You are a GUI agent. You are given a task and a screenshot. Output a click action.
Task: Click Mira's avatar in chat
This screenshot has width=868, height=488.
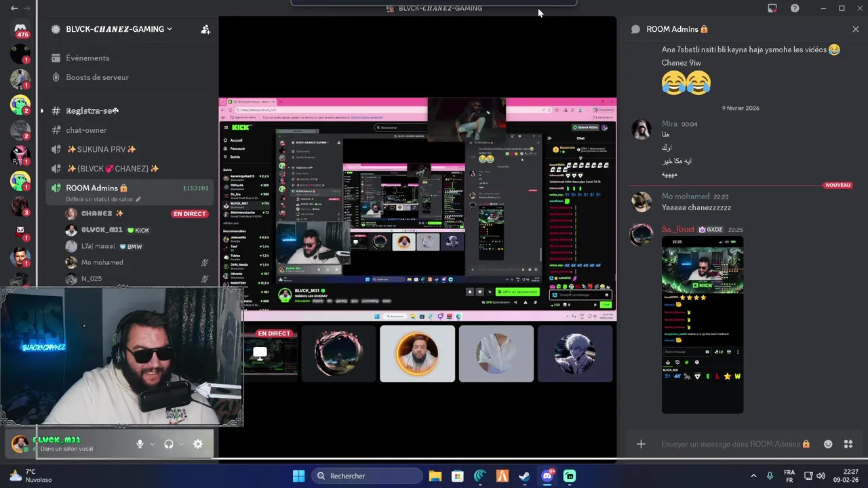tap(642, 129)
